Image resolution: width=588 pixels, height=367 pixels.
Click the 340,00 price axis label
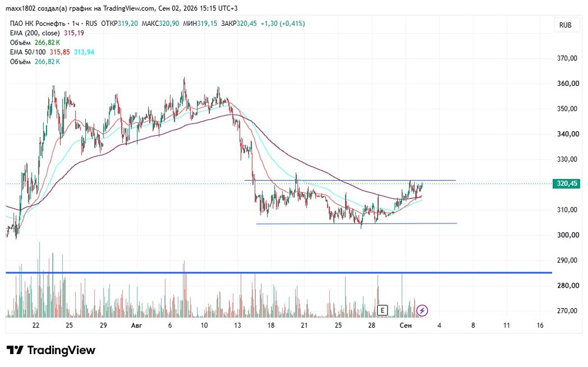[567, 134]
